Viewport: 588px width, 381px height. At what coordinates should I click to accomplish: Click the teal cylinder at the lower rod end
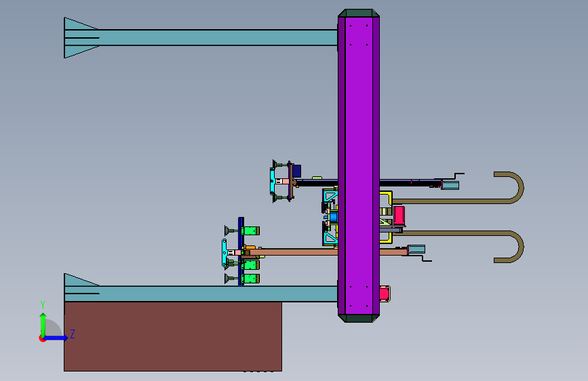click(416, 249)
